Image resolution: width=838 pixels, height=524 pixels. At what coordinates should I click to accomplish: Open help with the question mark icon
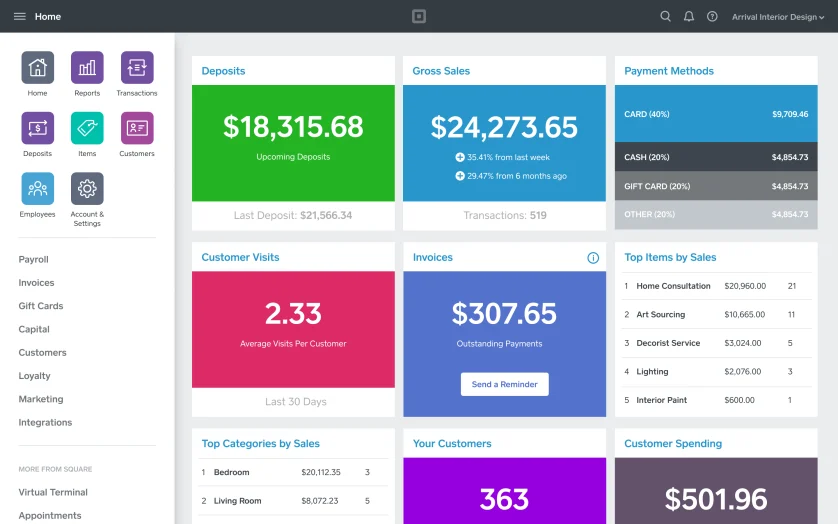712,17
